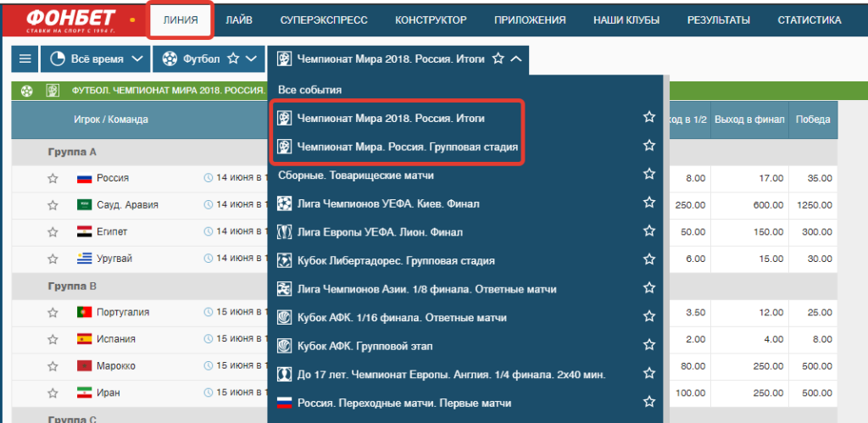Viewport: 868px width, 423px height.
Task: Click Spain flag icon
Action: tap(84, 339)
